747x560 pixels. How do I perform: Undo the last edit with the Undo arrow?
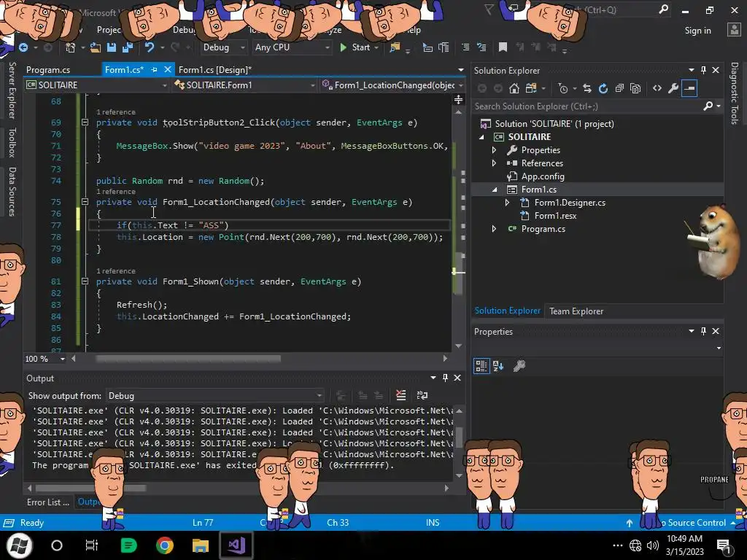(150, 47)
